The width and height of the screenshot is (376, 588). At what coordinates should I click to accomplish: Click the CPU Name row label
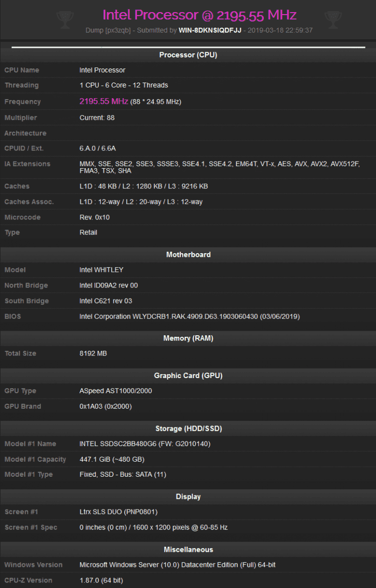pos(22,70)
